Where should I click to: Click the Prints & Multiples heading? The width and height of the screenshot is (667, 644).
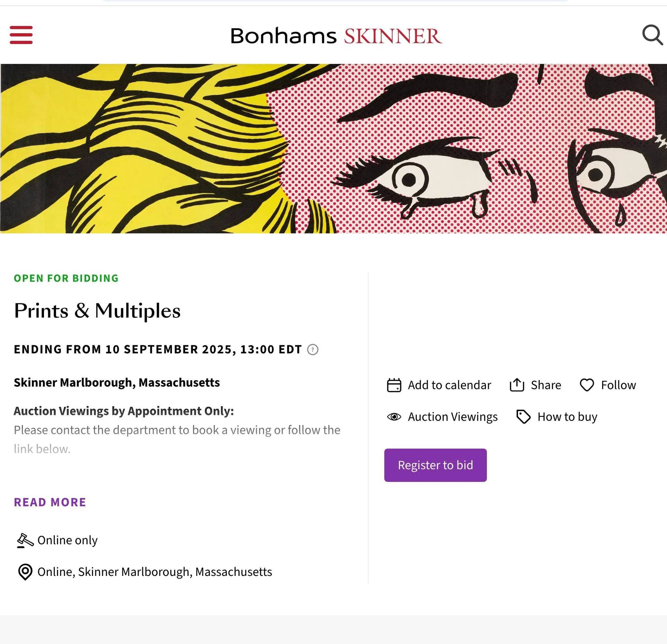(97, 311)
